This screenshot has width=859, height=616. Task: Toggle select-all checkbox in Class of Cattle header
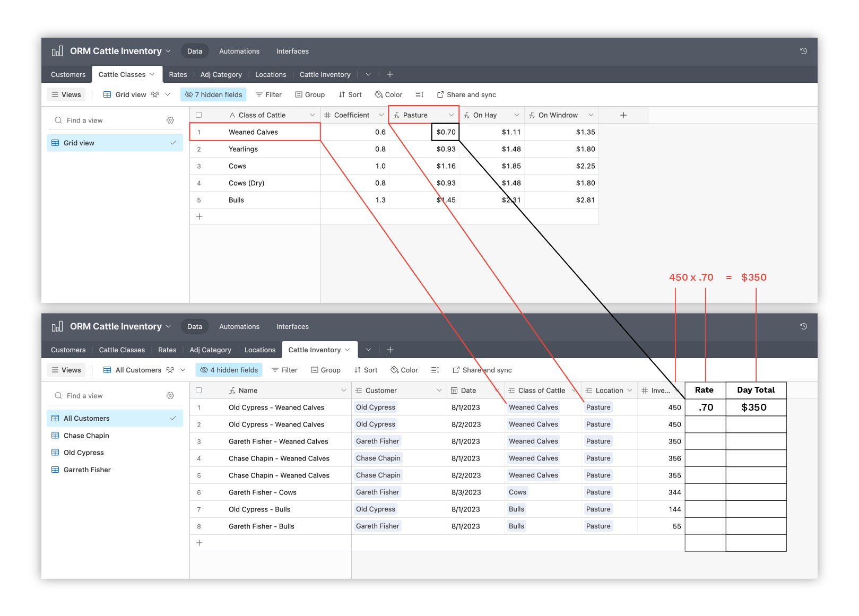(x=199, y=115)
